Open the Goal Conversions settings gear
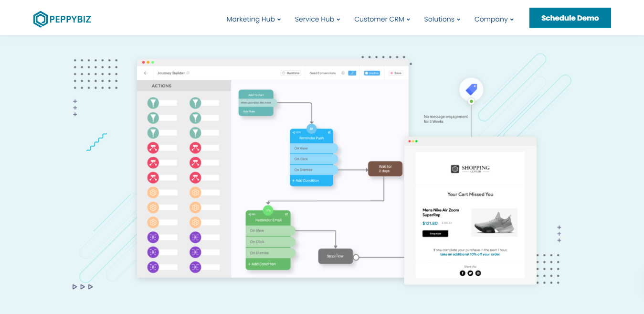 [343, 73]
